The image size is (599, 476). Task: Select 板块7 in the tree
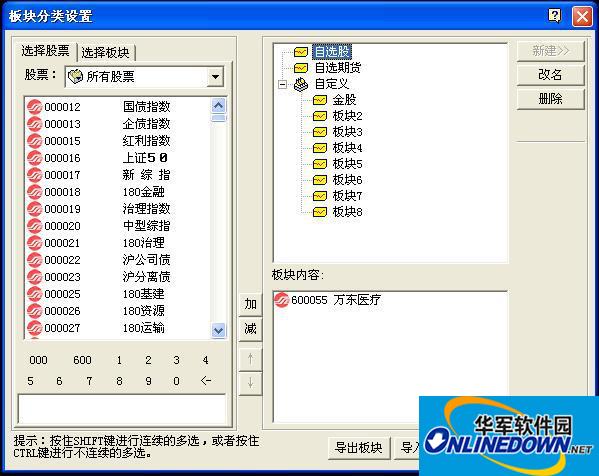click(x=347, y=196)
